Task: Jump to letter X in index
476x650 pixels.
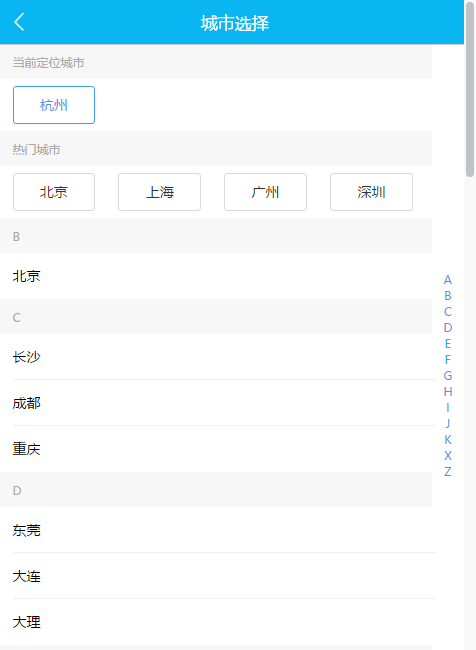Action: [447, 456]
